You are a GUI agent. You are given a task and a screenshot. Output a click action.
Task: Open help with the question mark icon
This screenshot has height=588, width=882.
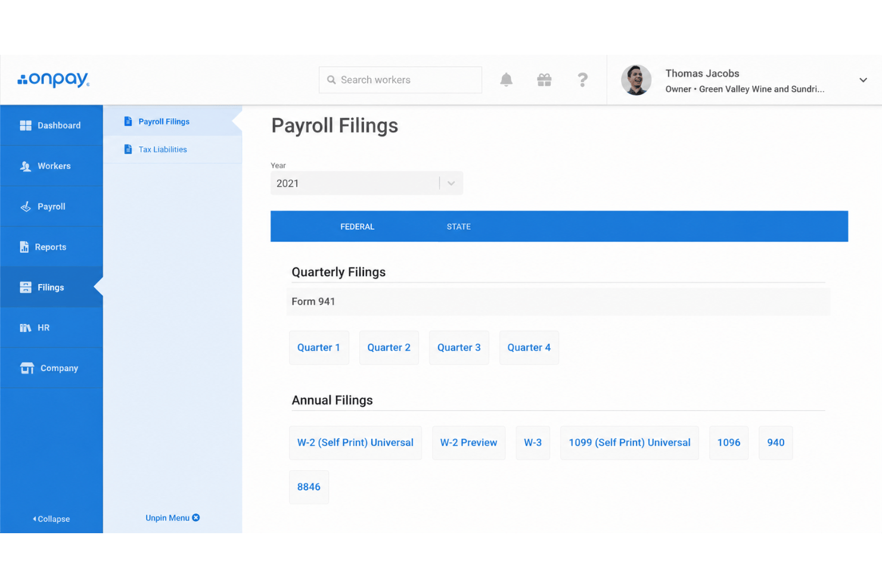tap(582, 80)
